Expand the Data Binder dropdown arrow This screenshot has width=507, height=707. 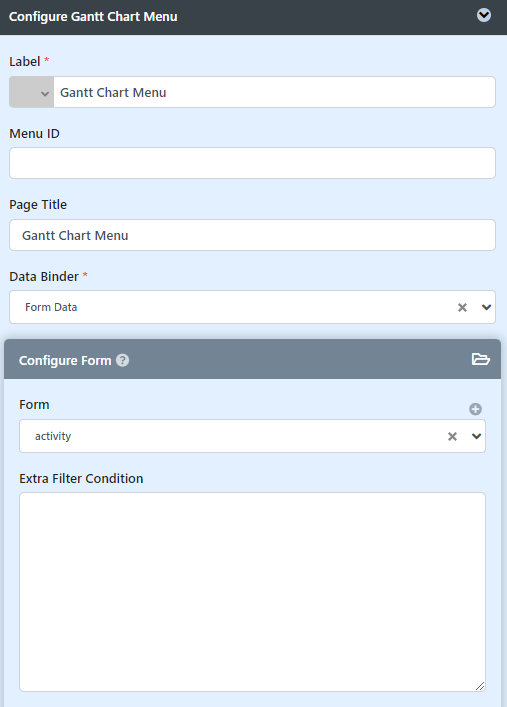click(486, 308)
